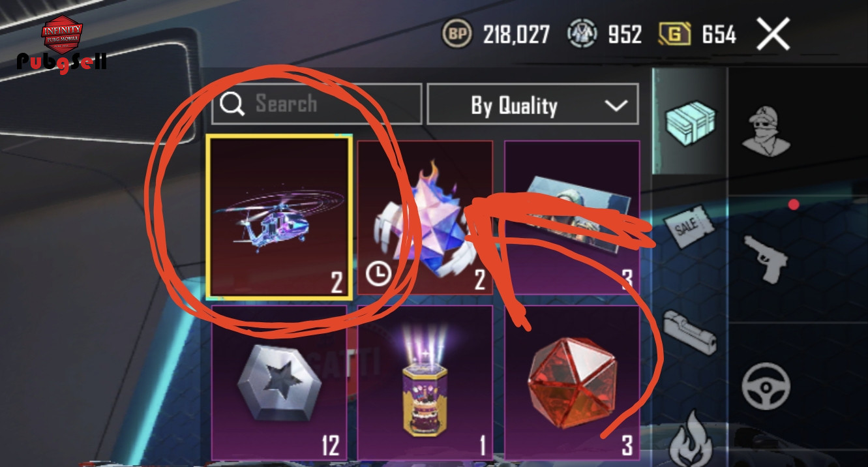Focus the Search input field
Image resolution: width=868 pixels, height=467 pixels.
point(317,104)
